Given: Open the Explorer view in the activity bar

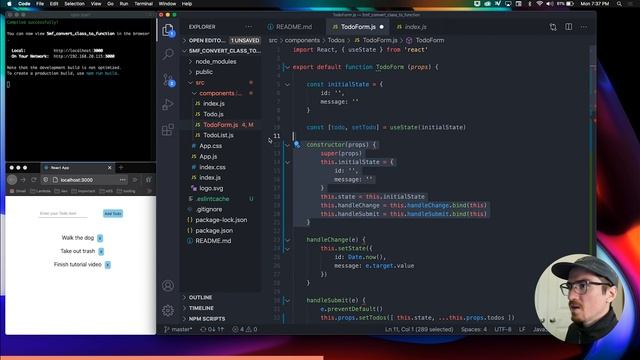Looking at the screenshot, I should pyautogui.click(x=168, y=30).
